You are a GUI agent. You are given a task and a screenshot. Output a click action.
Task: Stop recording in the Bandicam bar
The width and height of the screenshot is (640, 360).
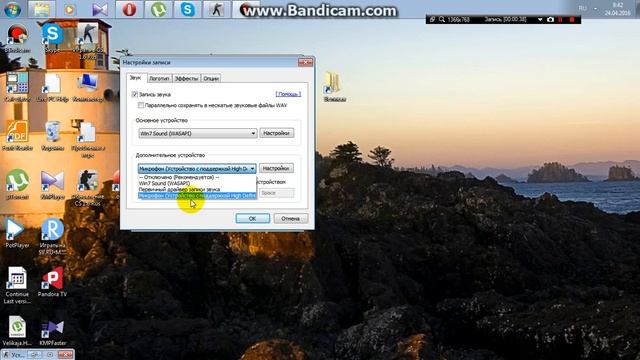tap(572, 20)
